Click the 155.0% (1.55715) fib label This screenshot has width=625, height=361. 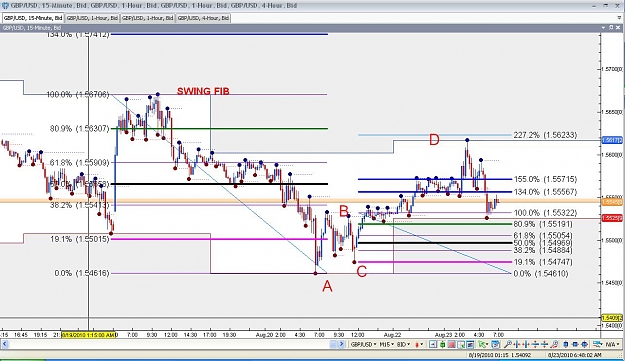pyautogui.click(x=545, y=179)
